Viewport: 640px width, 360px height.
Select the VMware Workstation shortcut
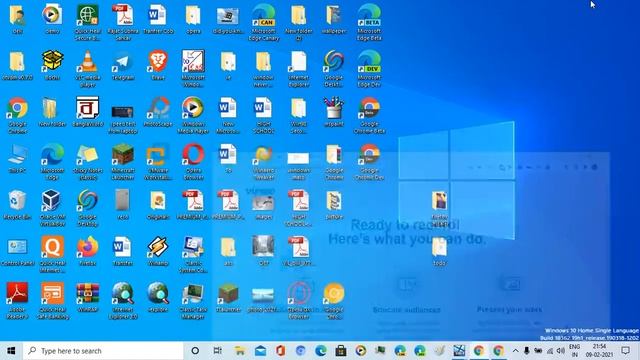[x=158, y=162]
